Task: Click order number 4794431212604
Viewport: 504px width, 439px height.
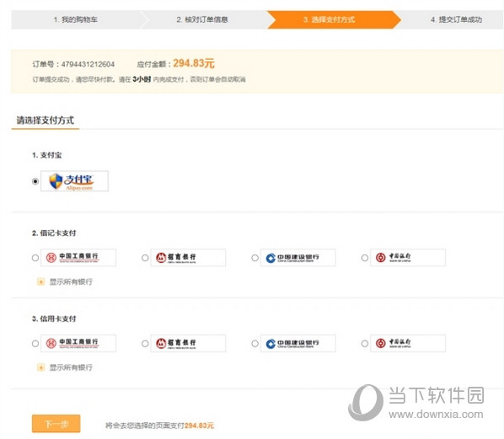Action: click(x=88, y=64)
